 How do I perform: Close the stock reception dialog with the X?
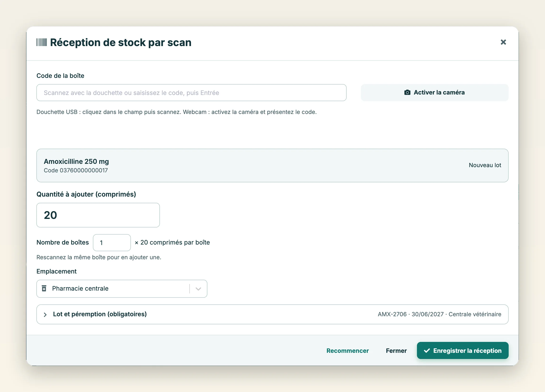[x=503, y=42]
